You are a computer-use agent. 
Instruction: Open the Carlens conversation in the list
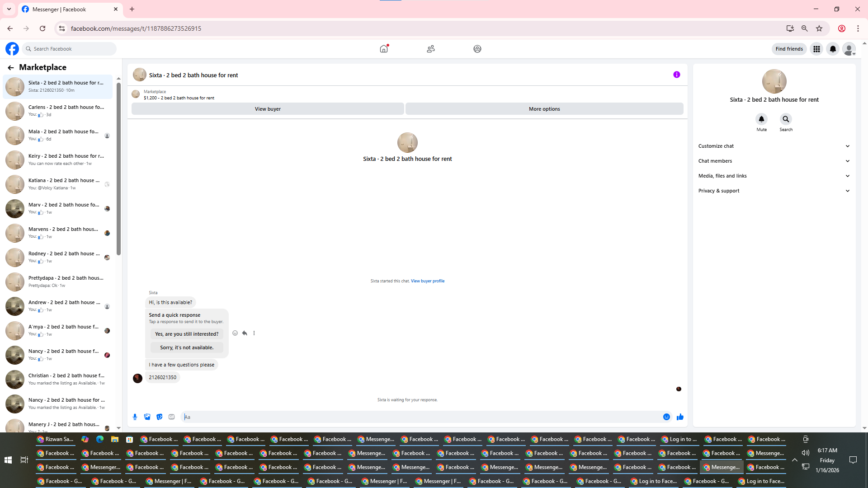click(59, 111)
